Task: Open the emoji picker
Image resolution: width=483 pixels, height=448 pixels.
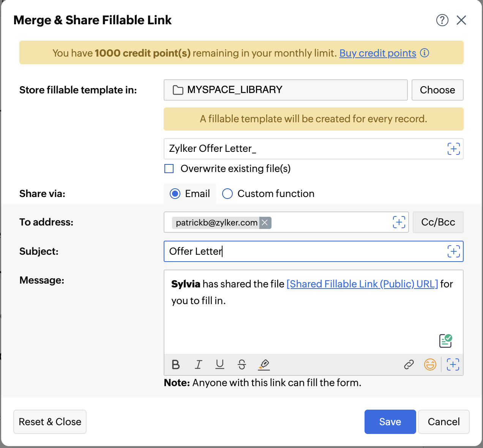Action: [430, 364]
